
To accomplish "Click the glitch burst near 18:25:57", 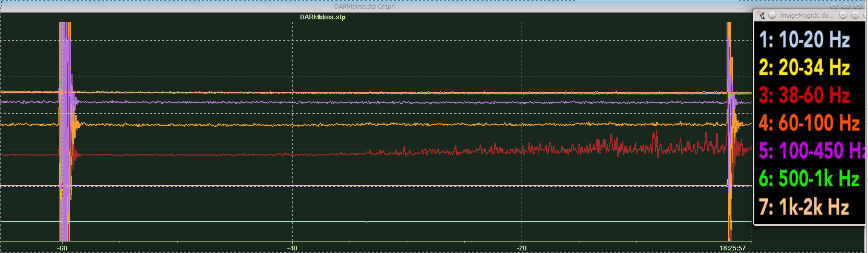I will pos(730,130).
